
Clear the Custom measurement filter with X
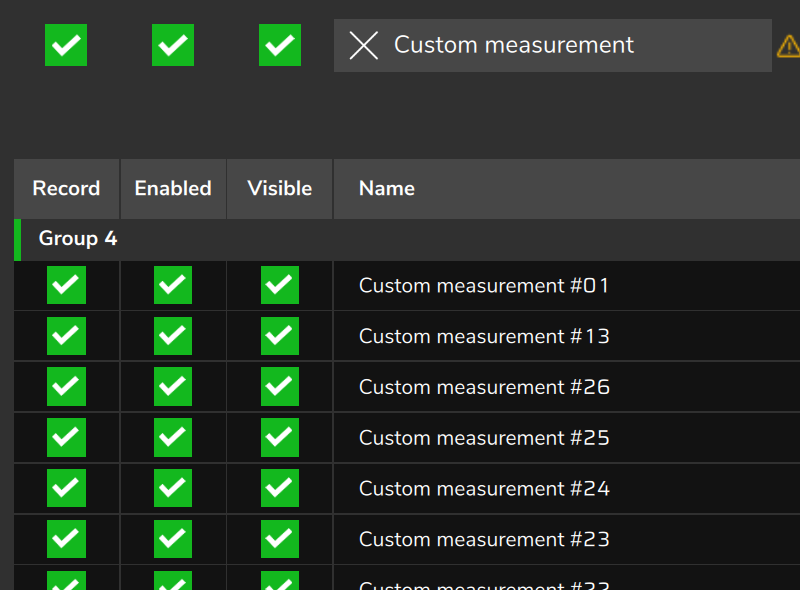click(363, 45)
